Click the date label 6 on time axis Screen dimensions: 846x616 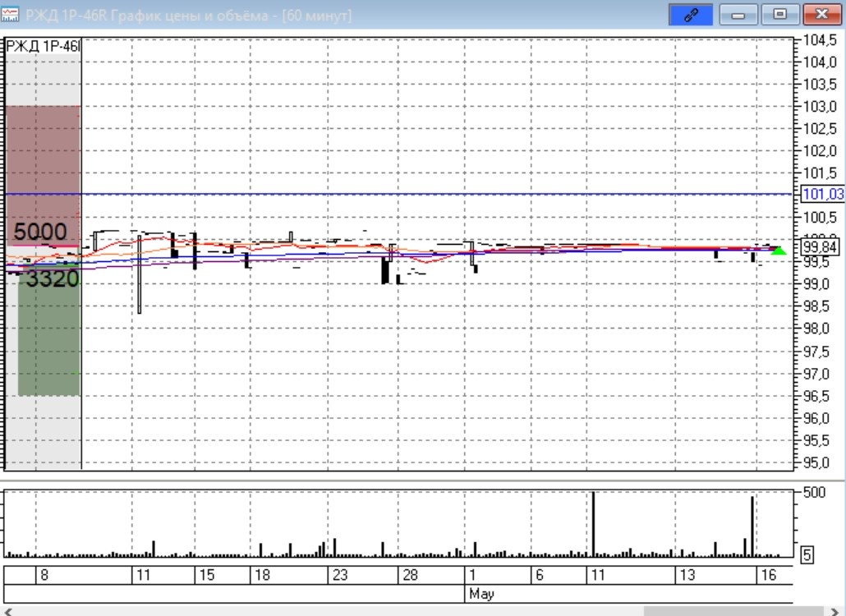click(539, 575)
